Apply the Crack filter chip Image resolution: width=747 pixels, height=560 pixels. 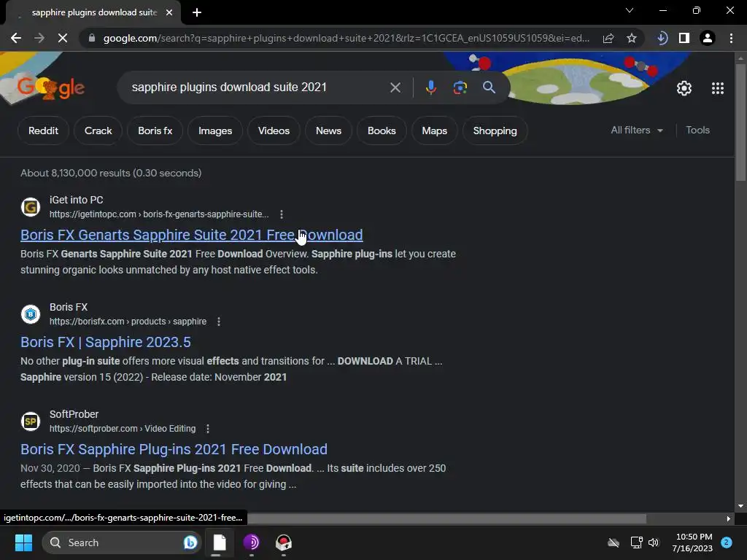pyautogui.click(x=98, y=131)
